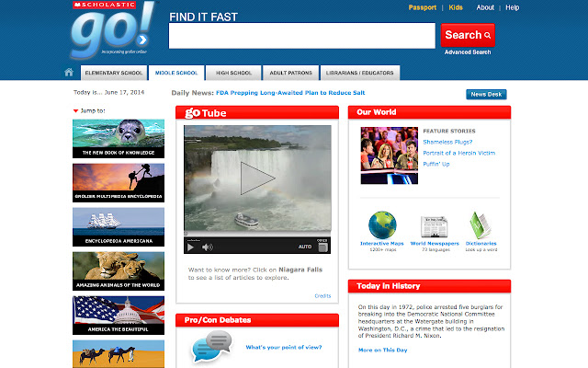
Task: Open the About link
Action: (x=485, y=7)
